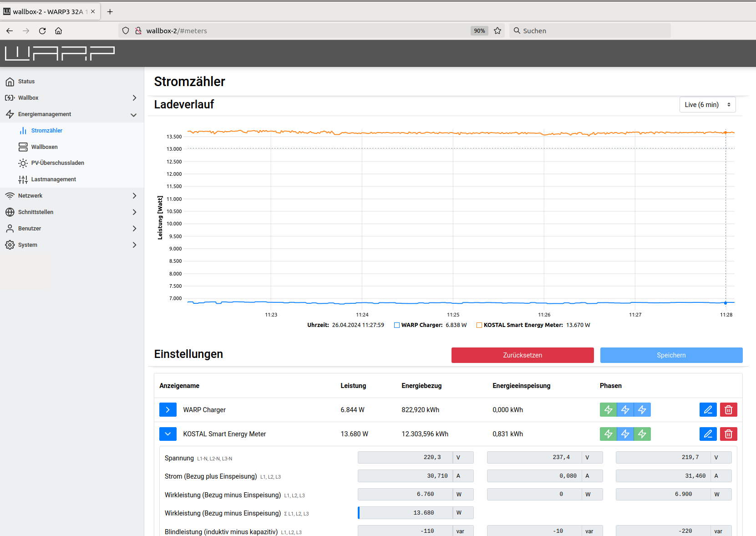Click the Lastmanagement sliders icon
Screen dimensions: 756x536
click(x=23, y=179)
